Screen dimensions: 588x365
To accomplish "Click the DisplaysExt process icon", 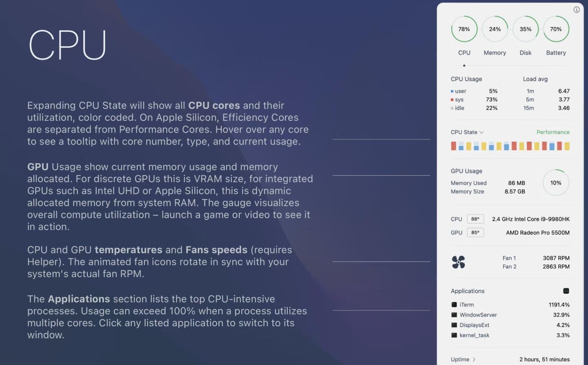I will click(x=454, y=325).
